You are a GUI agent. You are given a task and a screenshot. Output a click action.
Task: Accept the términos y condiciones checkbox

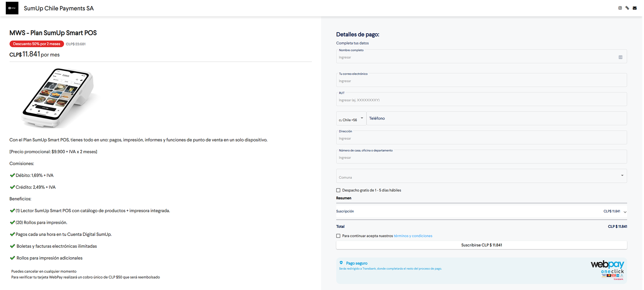coord(338,236)
